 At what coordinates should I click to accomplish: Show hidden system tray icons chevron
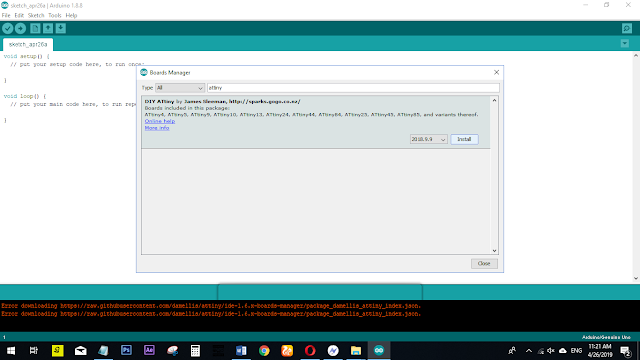pyautogui.click(x=529, y=351)
